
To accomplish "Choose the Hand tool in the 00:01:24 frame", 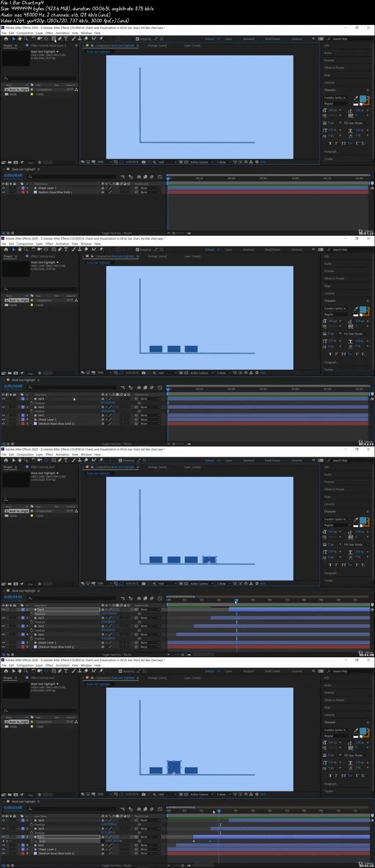I will point(20,38).
